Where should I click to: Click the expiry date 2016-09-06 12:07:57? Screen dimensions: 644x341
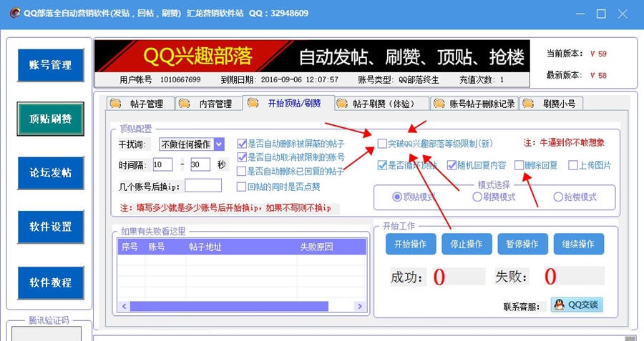(300, 79)
